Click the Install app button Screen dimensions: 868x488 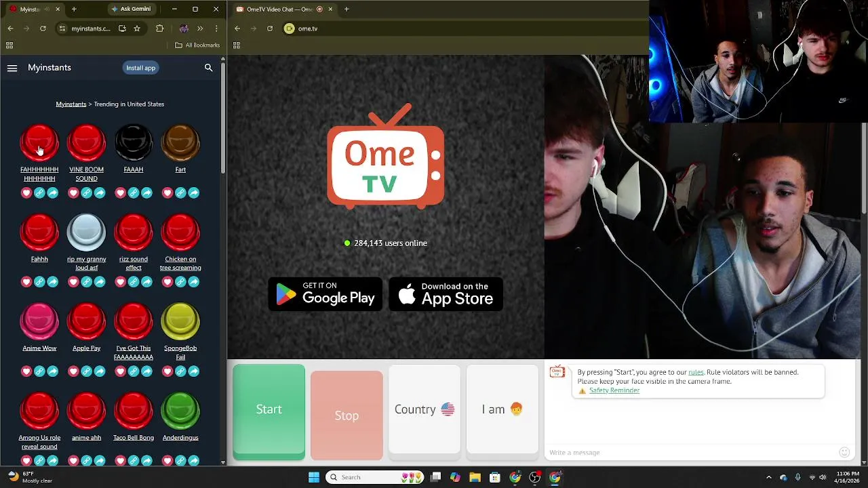(140, 68)
